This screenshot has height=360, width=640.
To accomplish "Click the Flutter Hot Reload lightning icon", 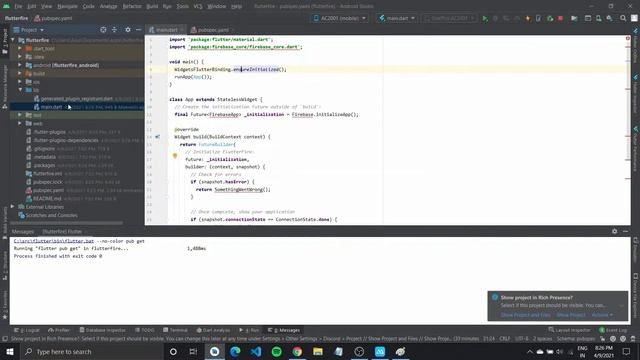I will point(527,18).
